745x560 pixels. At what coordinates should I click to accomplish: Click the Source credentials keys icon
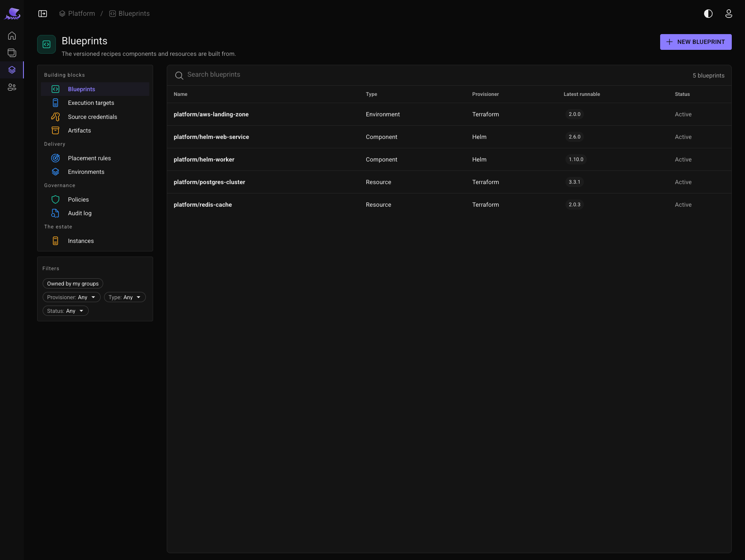[x=55, y=117]
